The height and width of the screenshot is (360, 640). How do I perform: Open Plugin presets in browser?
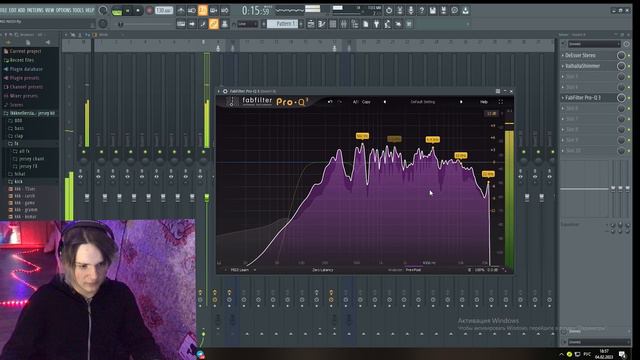click(24, 78)
